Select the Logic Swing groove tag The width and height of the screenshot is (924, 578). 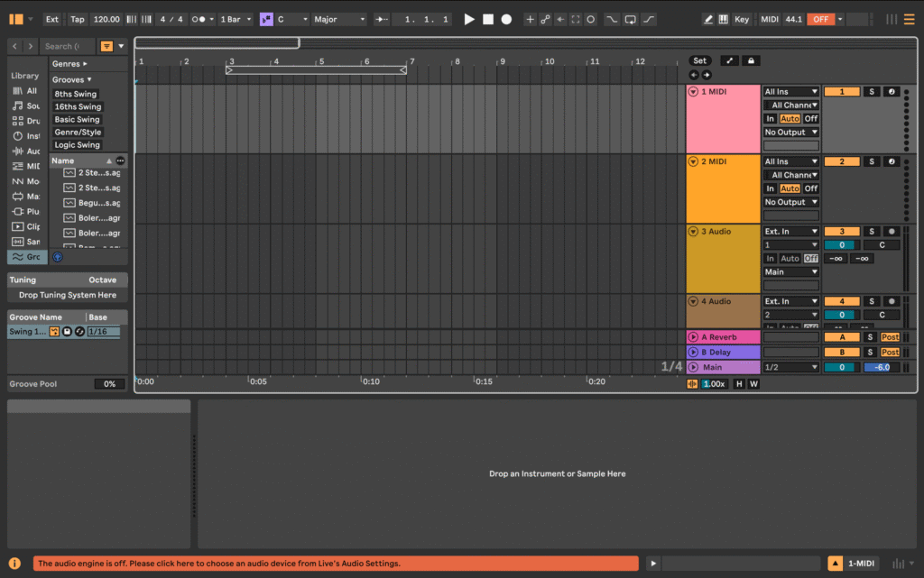pyautogui.click(x=78, y=145)
